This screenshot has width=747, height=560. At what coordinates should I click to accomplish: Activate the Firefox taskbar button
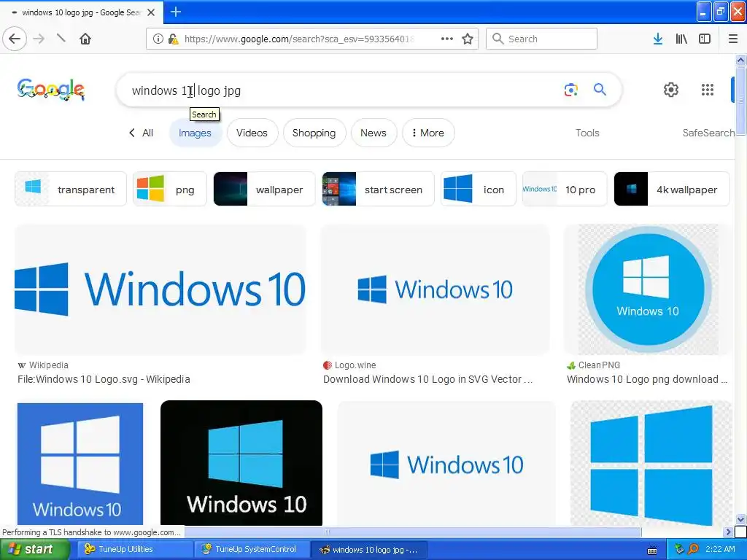tap(368, 550)
